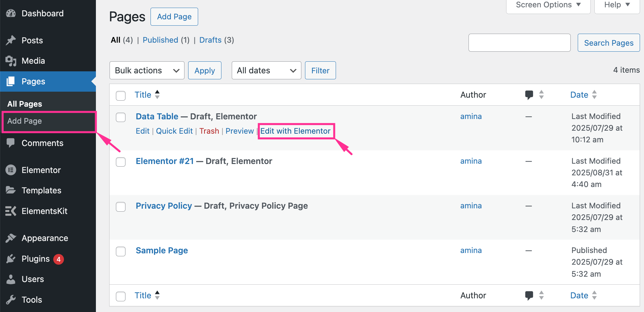644x312 pixels.
Task: Click the Elementor circle logo icon
Action: pyautogui.click(x=11, y=170)
